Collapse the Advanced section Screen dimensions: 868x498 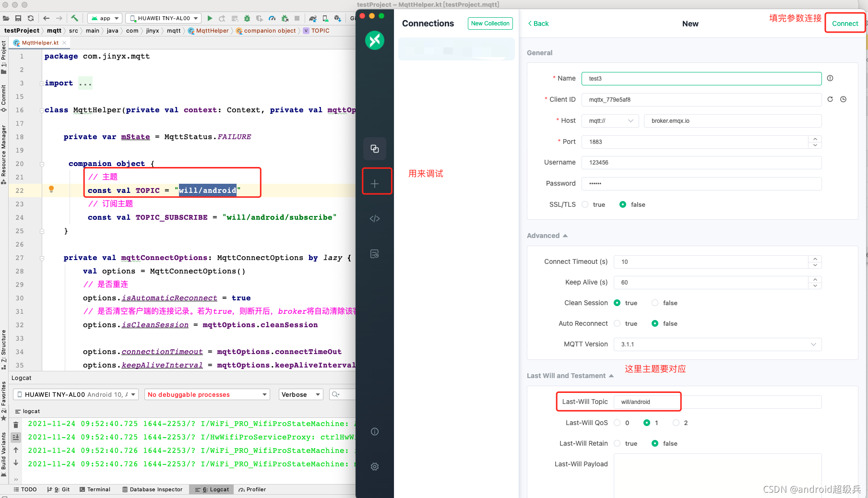[x=547, y=236]
